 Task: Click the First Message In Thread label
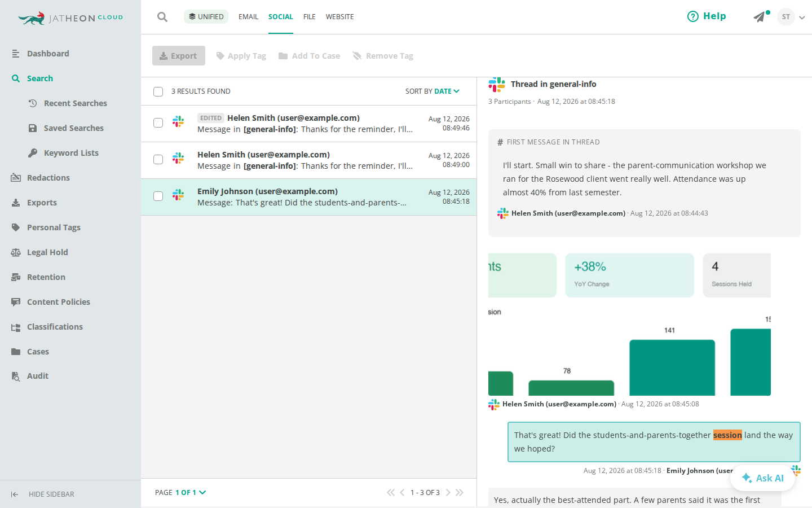point(553,142)
